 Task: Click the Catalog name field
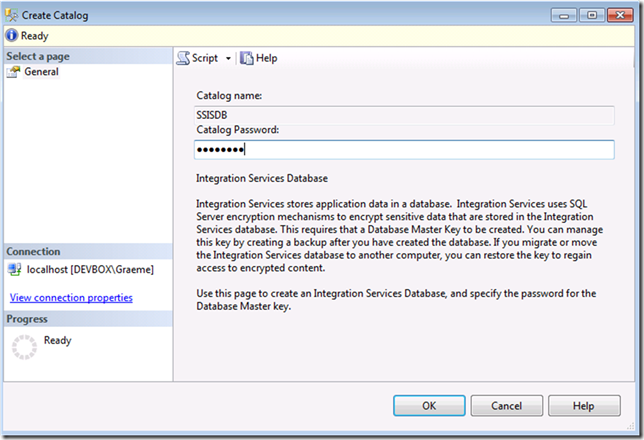(x=404, y=115)
